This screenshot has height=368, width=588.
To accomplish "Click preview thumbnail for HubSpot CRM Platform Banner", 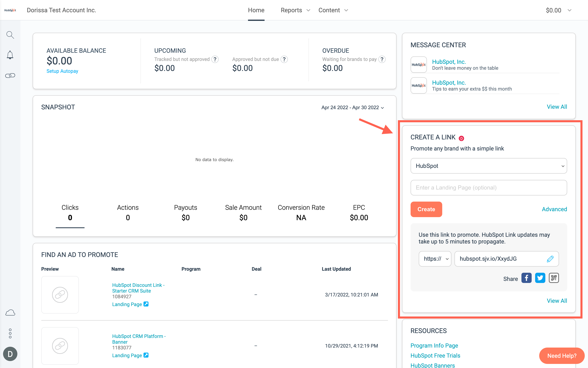I will click(x=60, y=346).
